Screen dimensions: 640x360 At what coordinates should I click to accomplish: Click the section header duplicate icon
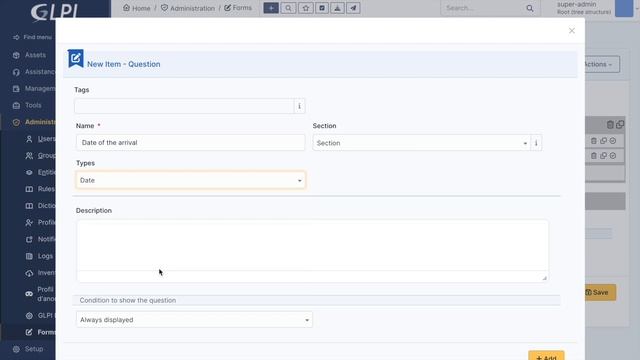pos(620,124)
